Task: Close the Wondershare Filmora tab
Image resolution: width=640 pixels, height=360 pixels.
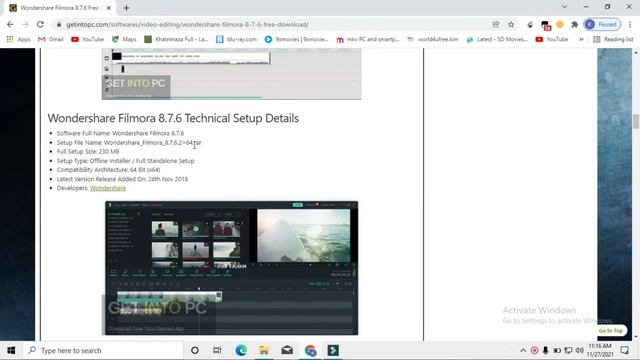Action: point(109,8)
